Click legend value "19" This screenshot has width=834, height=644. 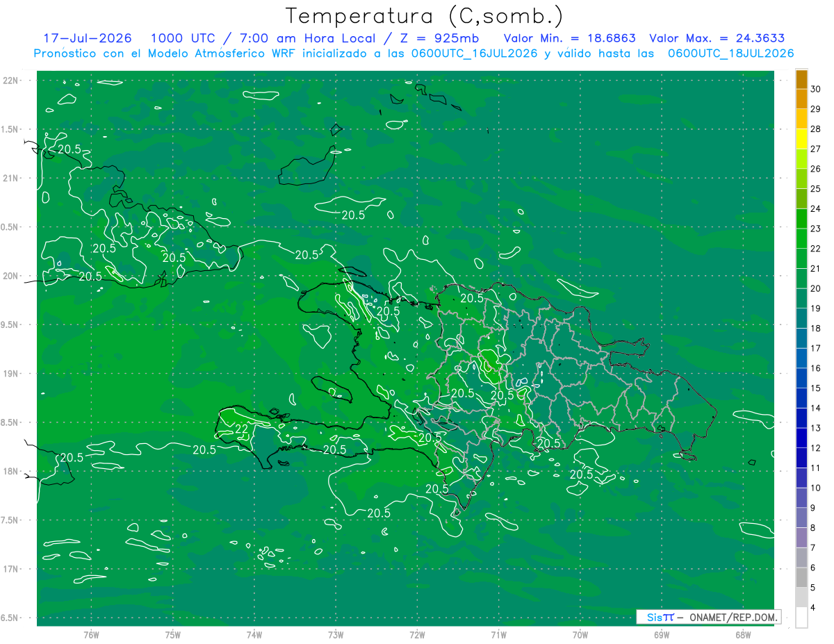click(816, 308)
